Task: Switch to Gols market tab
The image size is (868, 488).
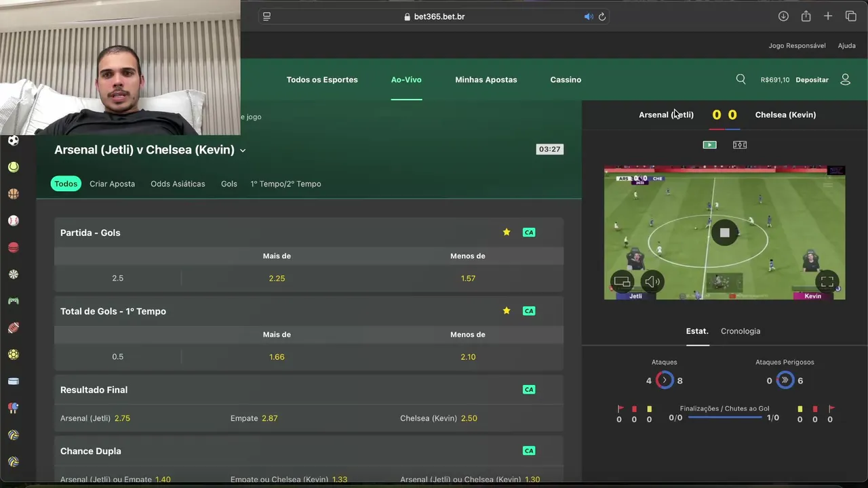Action: pos(229,184)
